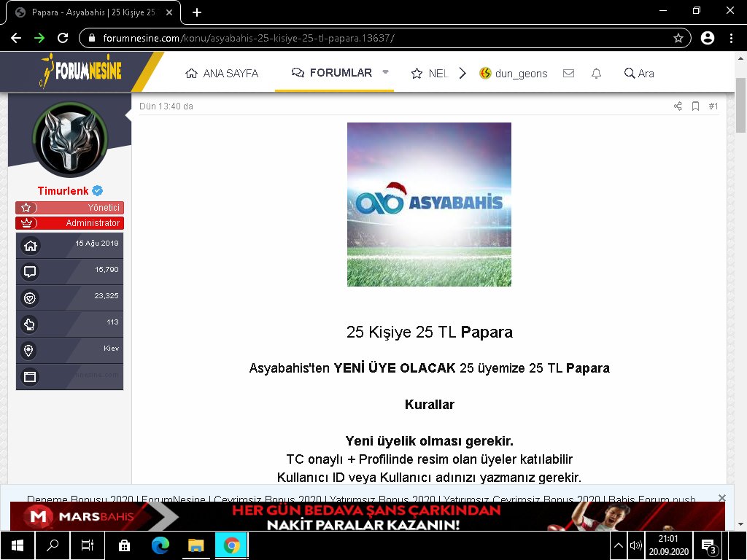Screen dimensions: 747x560
Task: Bookmark this page with the star icon
Action: (x=678, y=38)
